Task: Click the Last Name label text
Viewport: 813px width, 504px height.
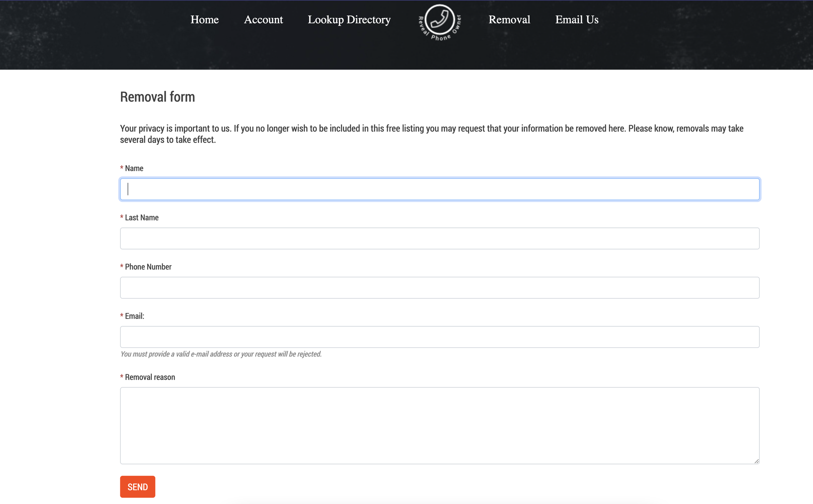Action: pos(142,218)
